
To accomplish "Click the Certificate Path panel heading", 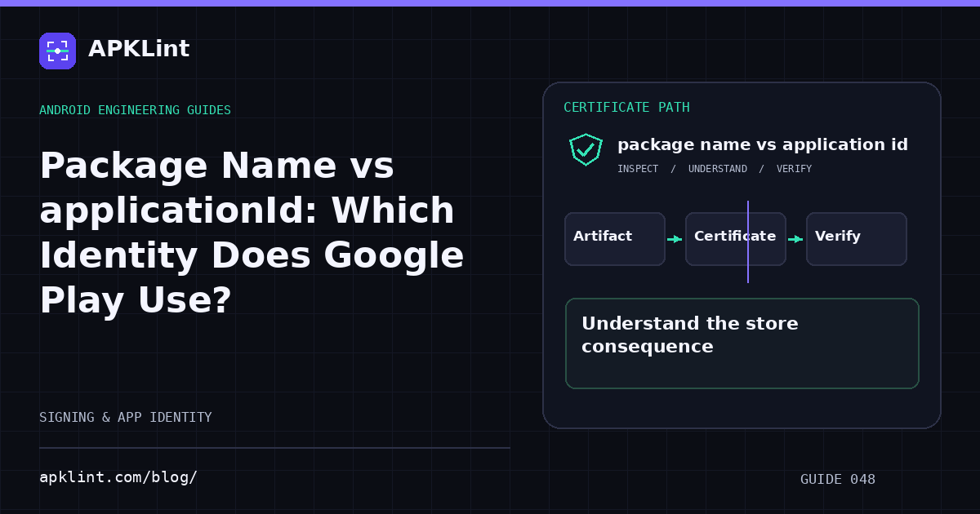I will pos(626,108).
